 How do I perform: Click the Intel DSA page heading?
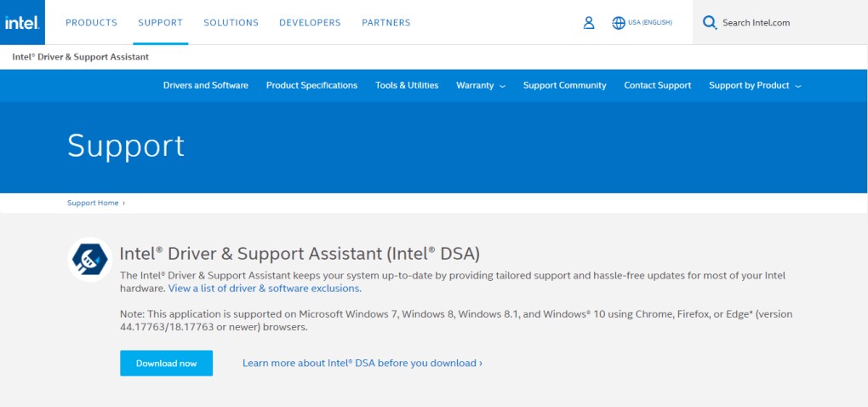click(x=300, y=254)
